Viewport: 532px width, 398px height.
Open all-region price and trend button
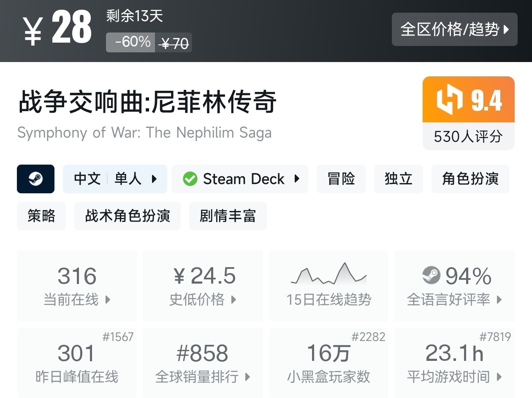(x=454, y=30)
